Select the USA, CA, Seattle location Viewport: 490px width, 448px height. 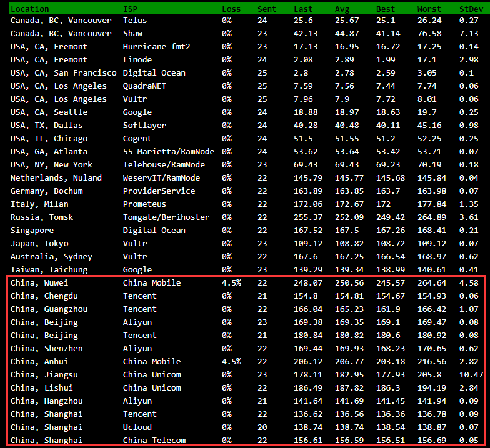coord(49,112)
